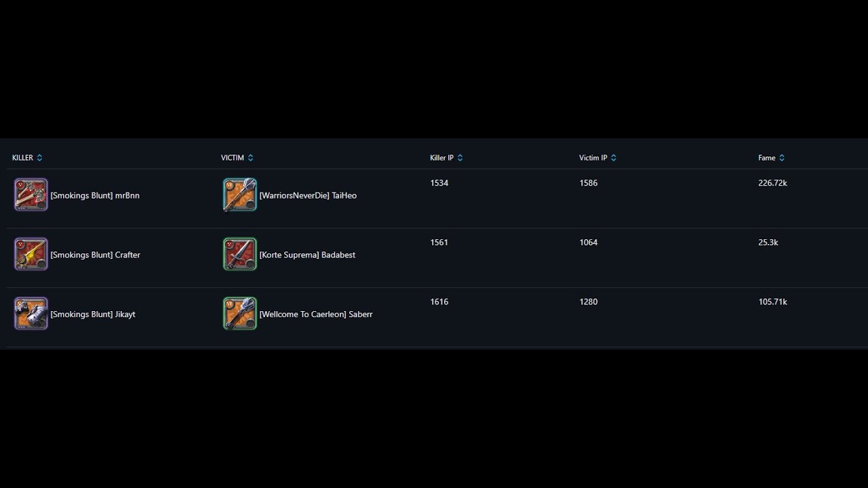Click the Fame column header label

[766, 158]
